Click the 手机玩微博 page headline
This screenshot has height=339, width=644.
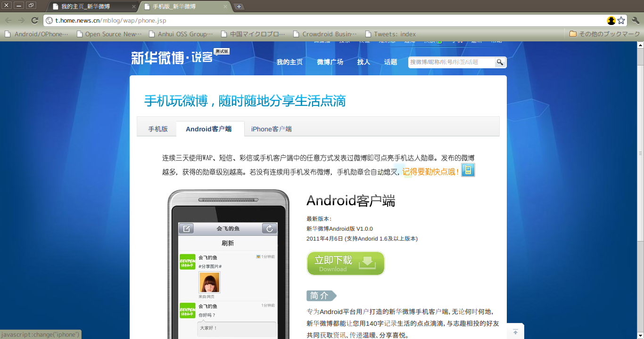[x=245, y=101]
